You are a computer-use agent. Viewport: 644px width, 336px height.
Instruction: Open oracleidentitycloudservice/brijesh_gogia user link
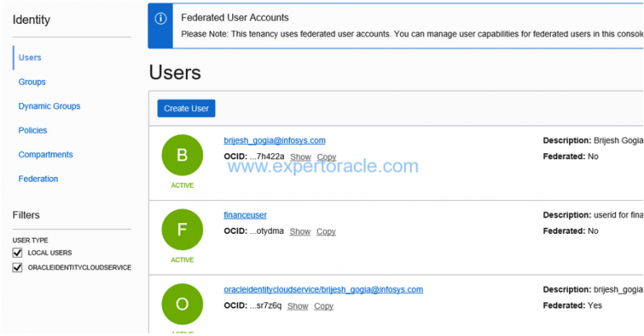pyautogui.click(x=323, y=290)
